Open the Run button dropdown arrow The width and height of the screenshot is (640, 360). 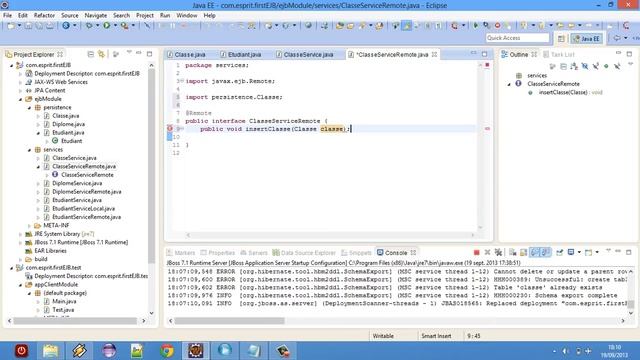coord(115,26)
